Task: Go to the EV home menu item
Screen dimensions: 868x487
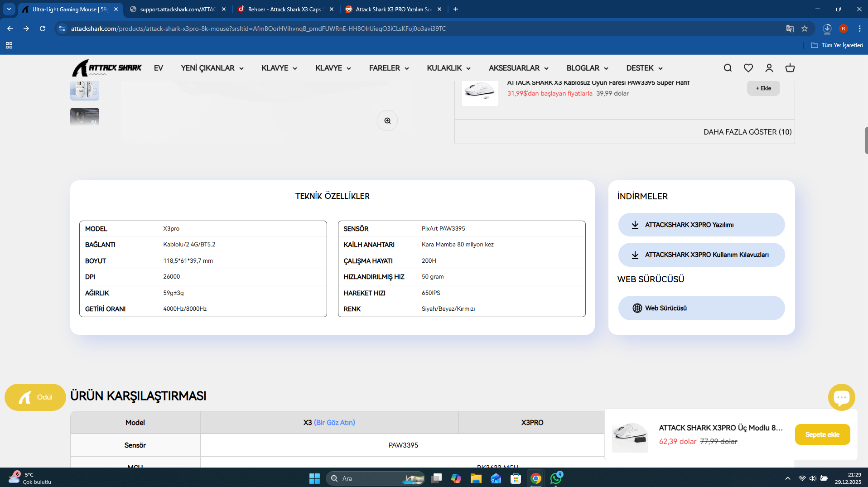Action: pyautogui.click(x=158, y=68)
